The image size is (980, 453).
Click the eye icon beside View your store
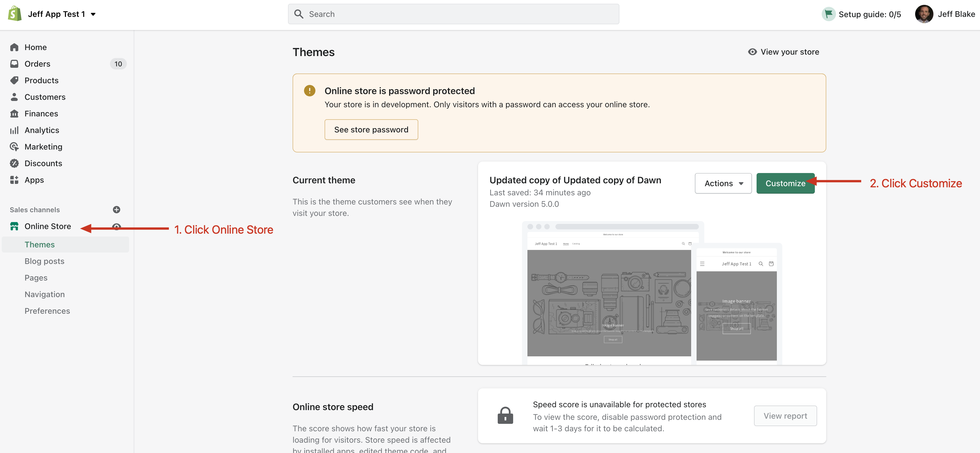coord(752,52)
